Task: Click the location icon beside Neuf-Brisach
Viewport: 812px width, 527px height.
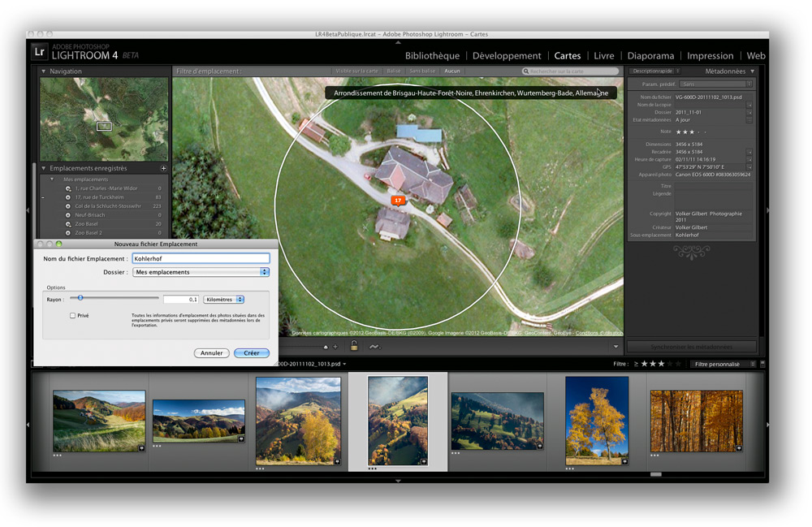Action: pos(68,215)
